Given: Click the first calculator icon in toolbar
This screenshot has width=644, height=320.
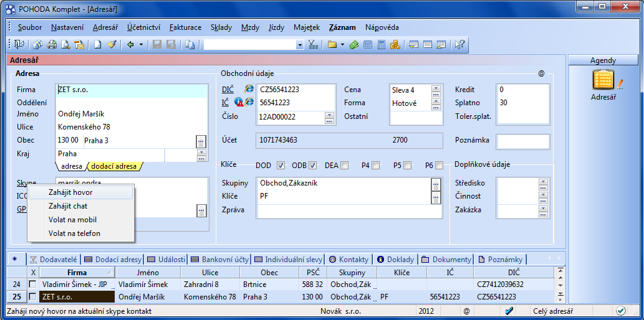Looking at the screenshot, I should pyautogui.click(x=368, y=45).
